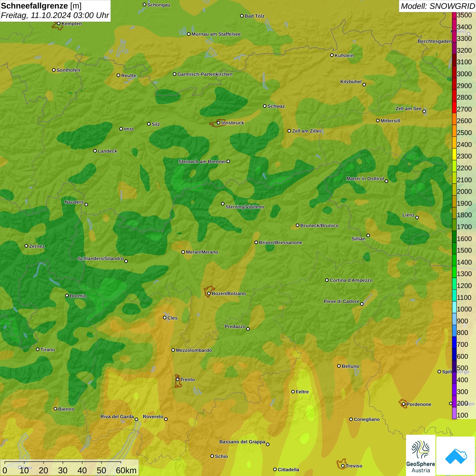Click the Mittersill label
The image size is (476, 476).
click(390, 121)
